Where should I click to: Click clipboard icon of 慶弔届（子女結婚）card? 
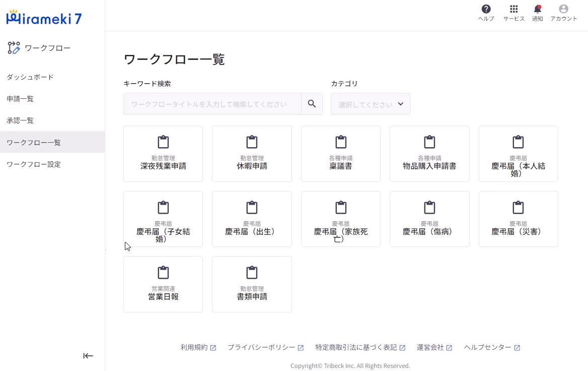point(163,207)
